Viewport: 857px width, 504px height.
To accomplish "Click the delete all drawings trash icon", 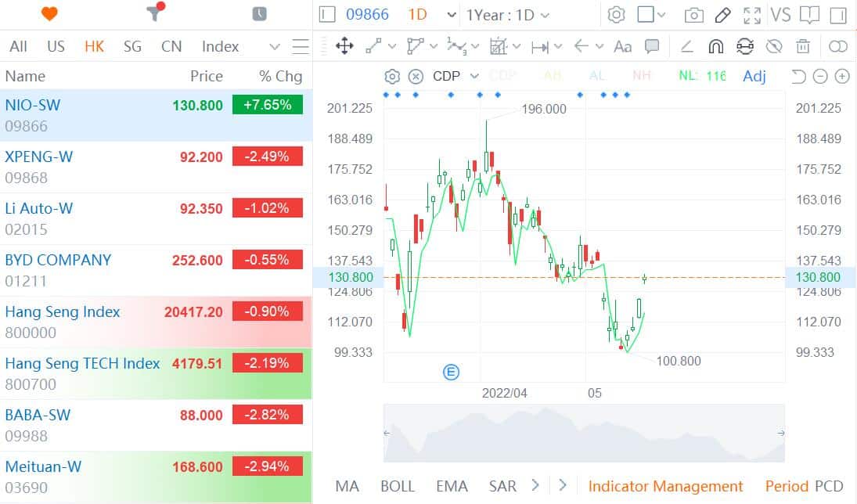I will click(x=803, y=46).
